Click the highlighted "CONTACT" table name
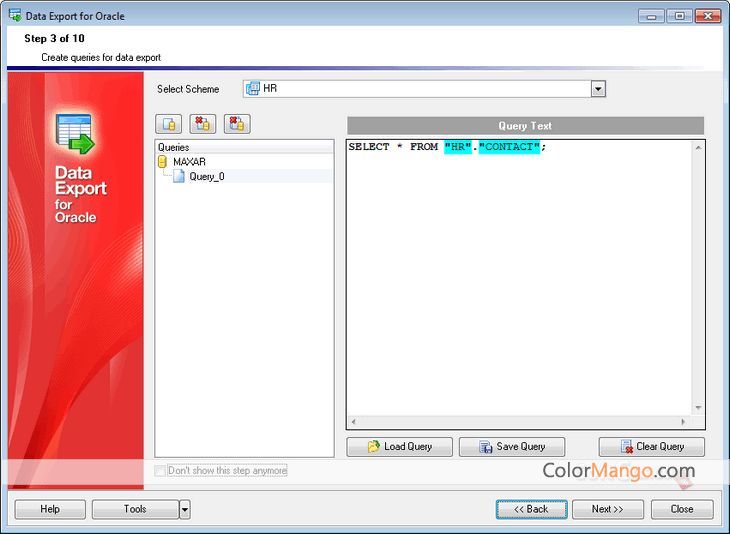 (509, 147)
